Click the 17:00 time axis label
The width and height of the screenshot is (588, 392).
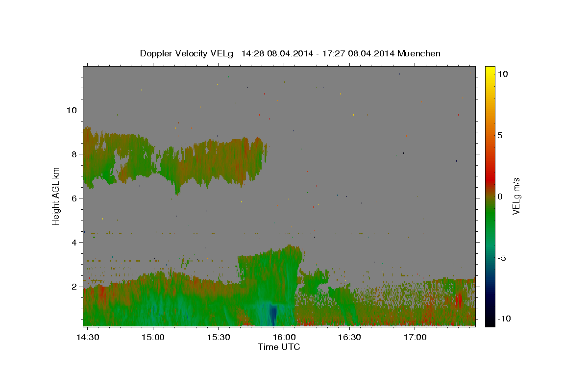click(x=416, y=337)
